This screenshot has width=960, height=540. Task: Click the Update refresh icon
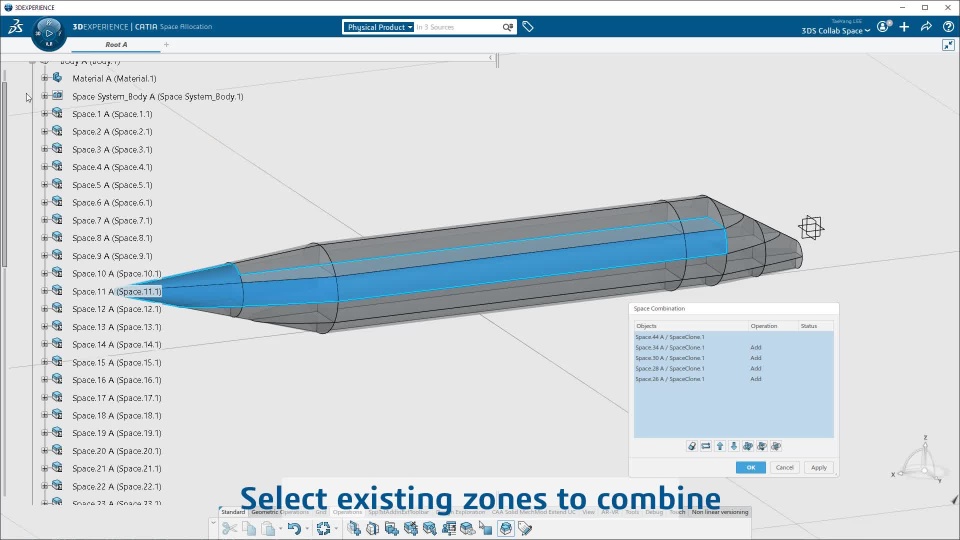point(323,528)
